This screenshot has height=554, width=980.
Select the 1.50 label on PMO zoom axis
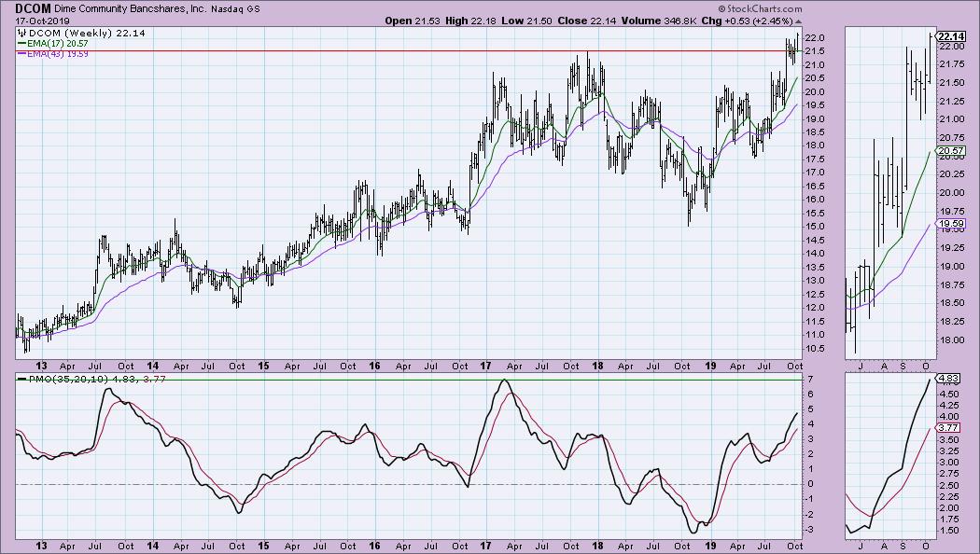949,531
